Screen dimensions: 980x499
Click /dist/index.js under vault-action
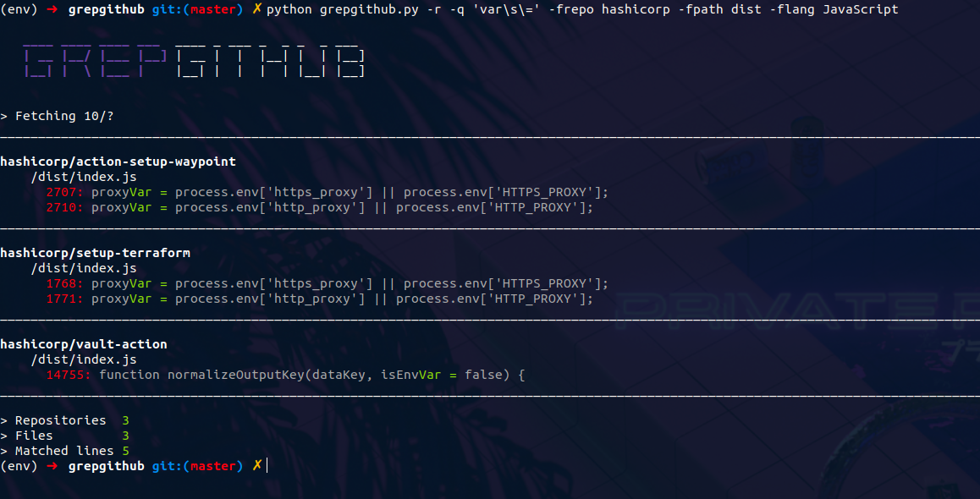84,359
